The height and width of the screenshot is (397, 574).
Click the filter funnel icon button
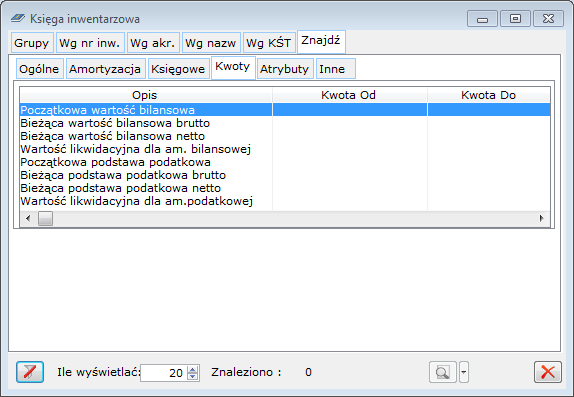(x=30, y=372)
